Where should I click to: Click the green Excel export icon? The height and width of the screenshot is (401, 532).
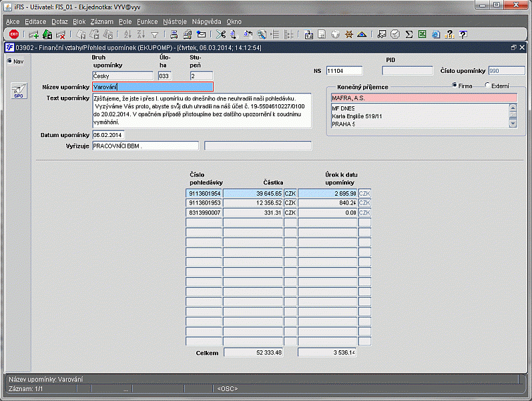pos(422,34)
